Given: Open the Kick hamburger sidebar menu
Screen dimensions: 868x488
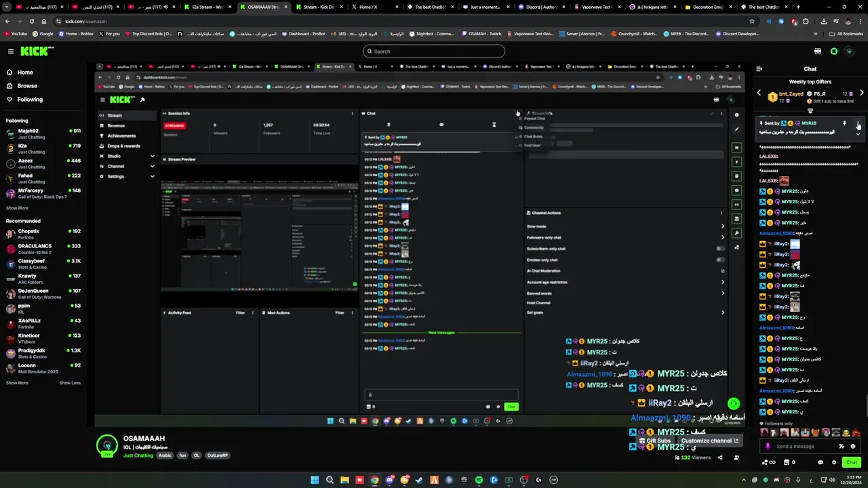Looking at the screenshot, I should click(10, 51).
